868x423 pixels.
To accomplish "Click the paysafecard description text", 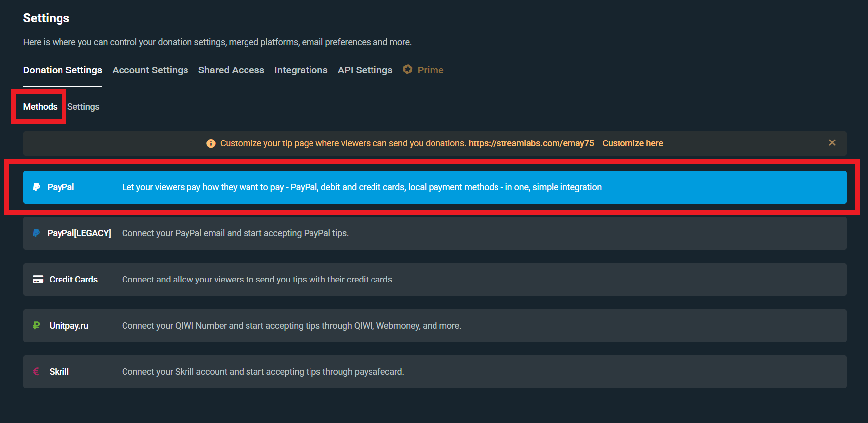I will 263,372.
